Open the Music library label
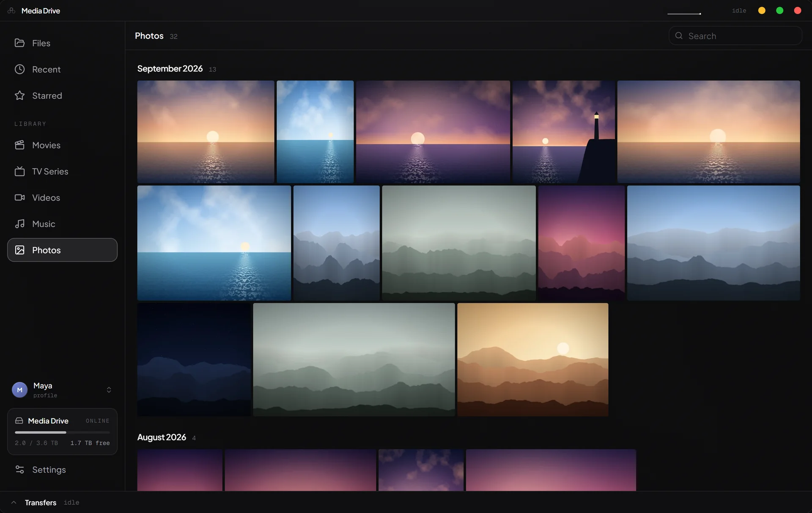 [44, 224]
